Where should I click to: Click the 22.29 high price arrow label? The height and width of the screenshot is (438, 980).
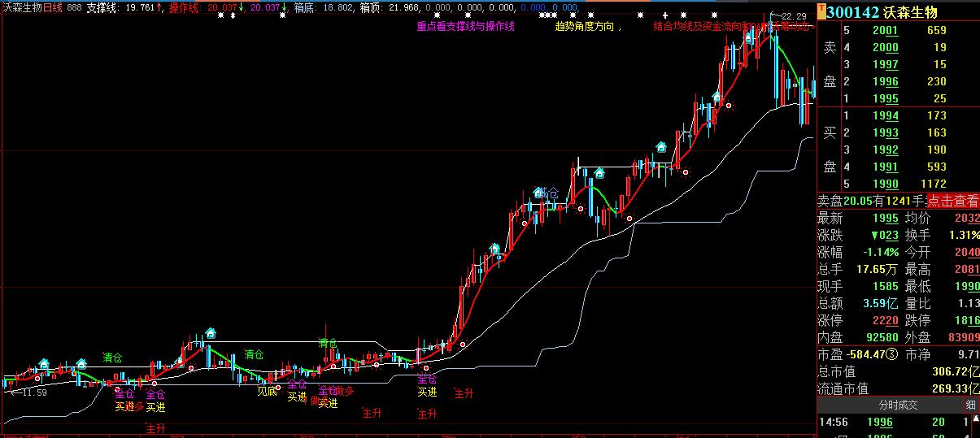click(787, 16)
